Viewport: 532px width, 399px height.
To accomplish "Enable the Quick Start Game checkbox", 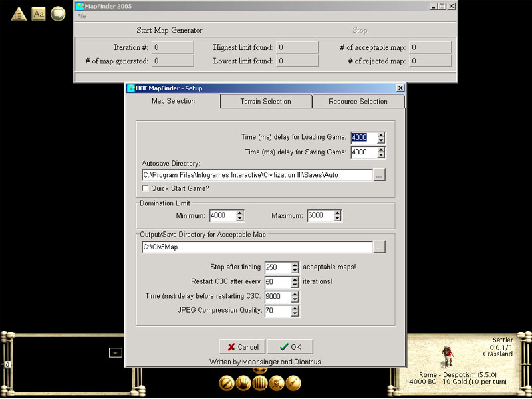I will 145,188.
